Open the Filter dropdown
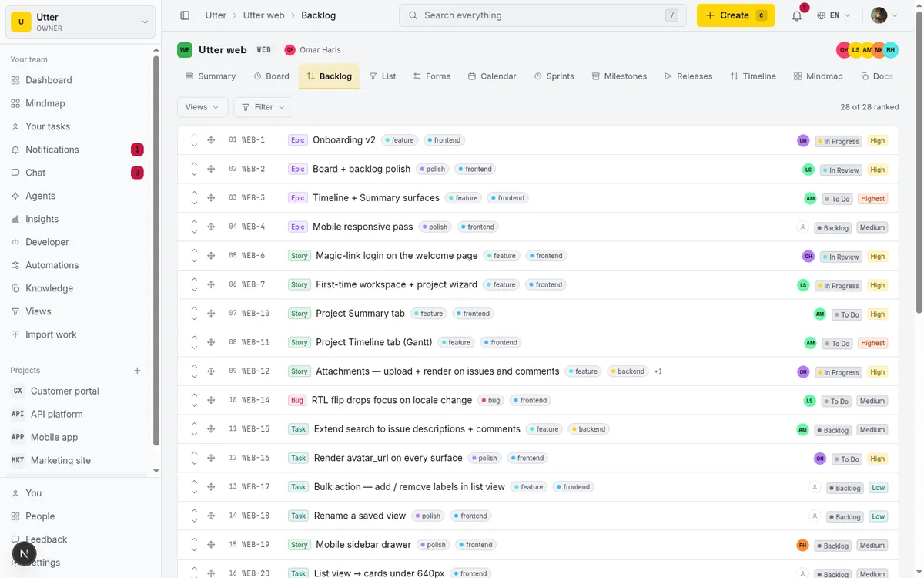This screenshot has height=578, width=924. (263, 107)
